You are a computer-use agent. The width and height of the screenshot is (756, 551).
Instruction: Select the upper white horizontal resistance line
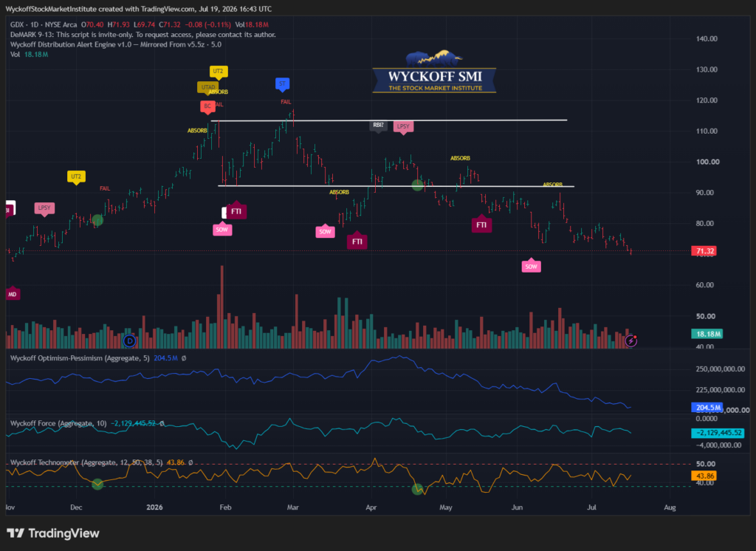(x=389, y=120)
